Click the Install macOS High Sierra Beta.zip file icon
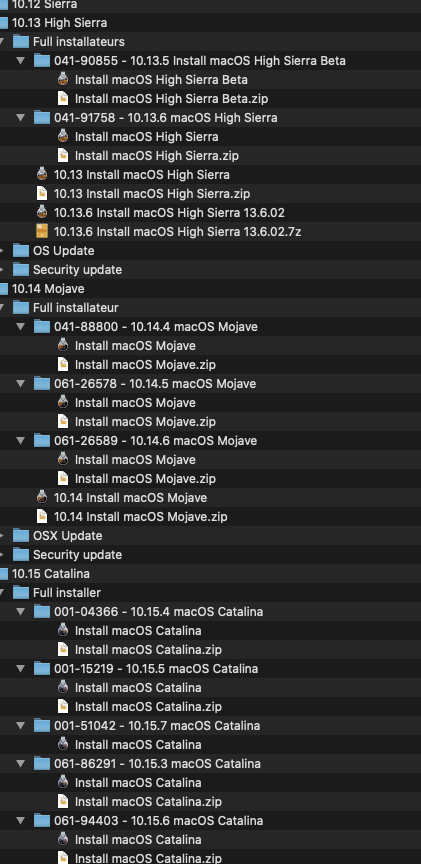The width and height of the screenshot is (421, 864). click(x=63, y=99)
